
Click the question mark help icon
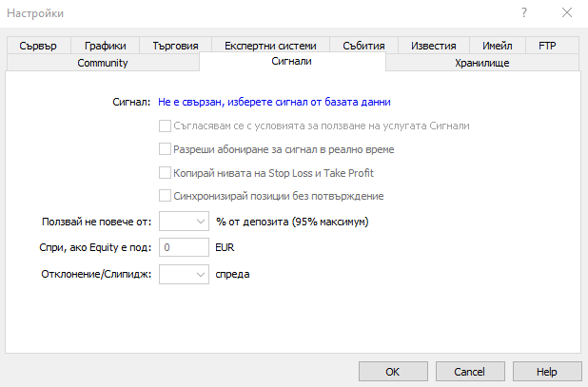pyautogui.click(x=524, y=12)
